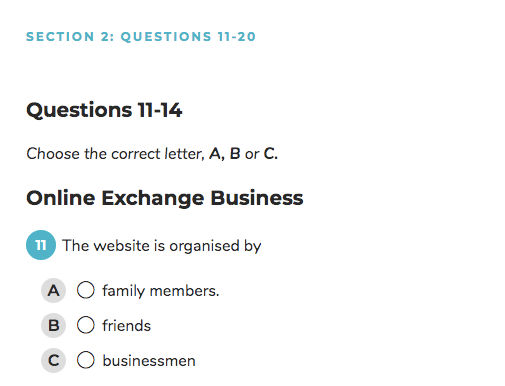505x386 pixels.
Task: Click 'Choose the correct letter' instruction text
Action: click(115, 154)
